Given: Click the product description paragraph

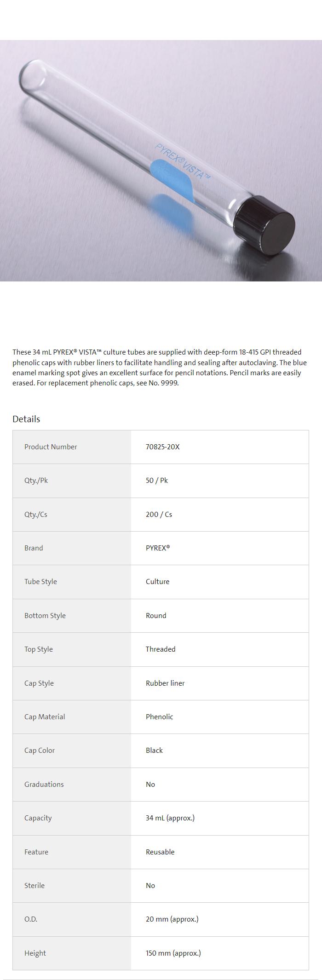Looking at the screenshot, I should point(159,367).
